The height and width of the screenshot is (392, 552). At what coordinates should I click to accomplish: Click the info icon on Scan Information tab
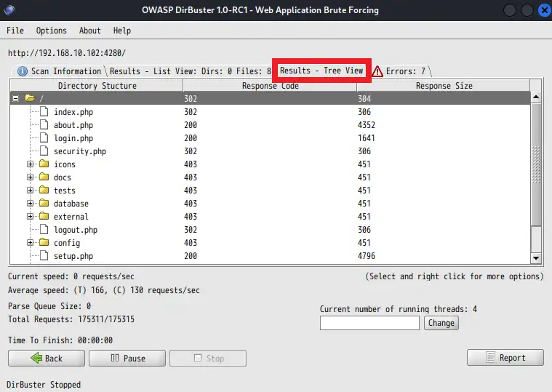click(x=23, y=71)
